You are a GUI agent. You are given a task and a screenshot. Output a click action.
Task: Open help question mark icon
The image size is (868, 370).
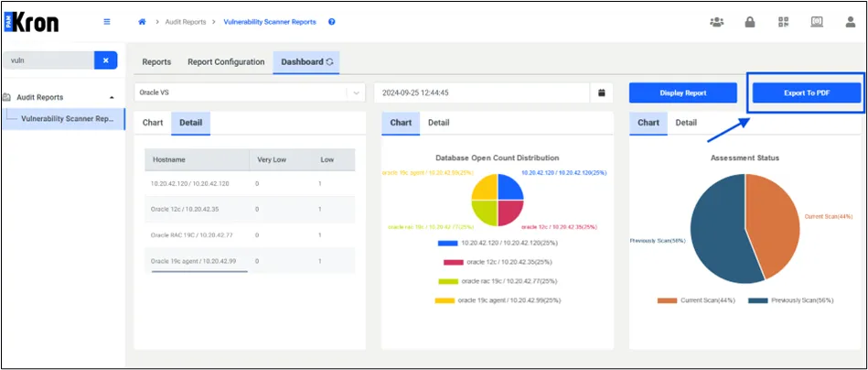tap(332, 22)
